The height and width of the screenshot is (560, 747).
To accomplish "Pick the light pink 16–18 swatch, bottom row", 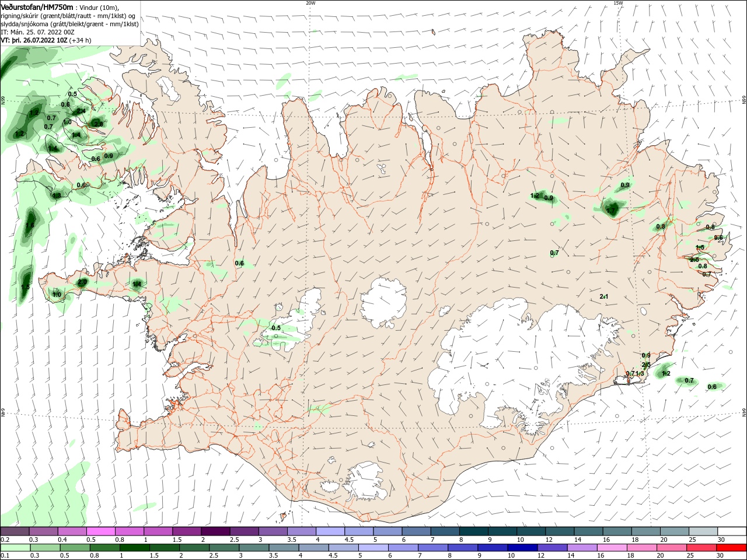I will (612, 548).
